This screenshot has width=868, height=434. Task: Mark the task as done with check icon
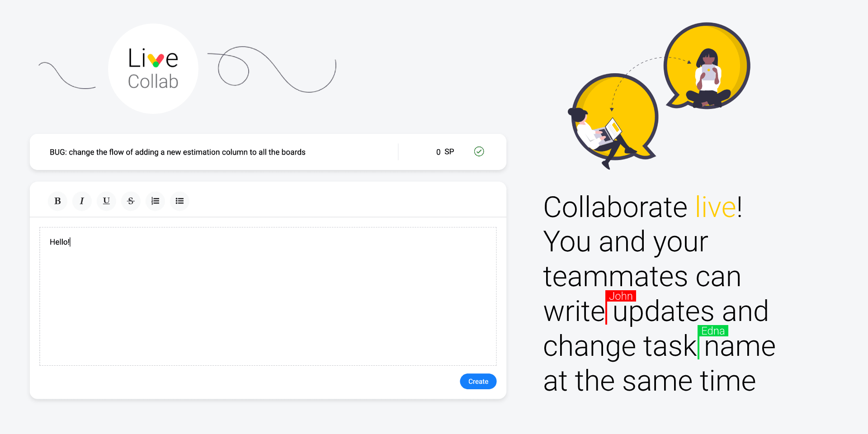(x=479, y=151)
